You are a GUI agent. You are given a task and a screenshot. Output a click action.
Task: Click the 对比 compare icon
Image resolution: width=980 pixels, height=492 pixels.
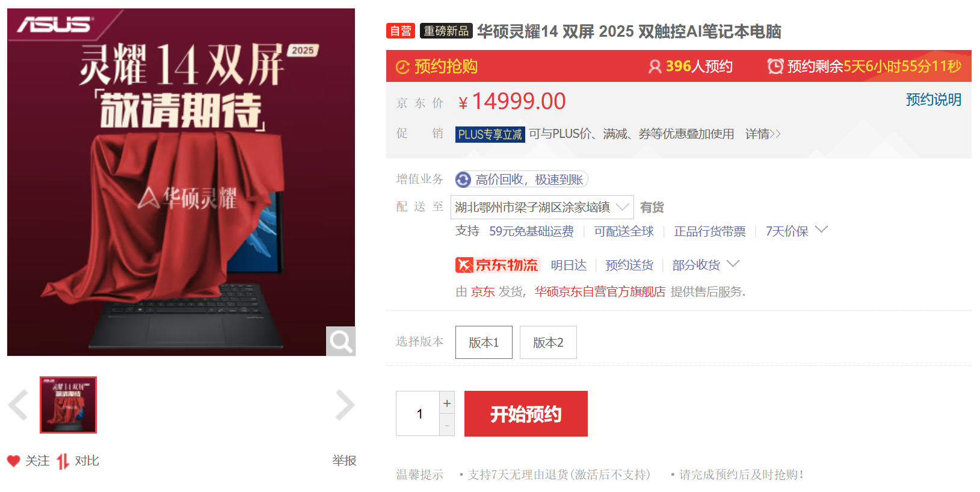pos(63,461)
